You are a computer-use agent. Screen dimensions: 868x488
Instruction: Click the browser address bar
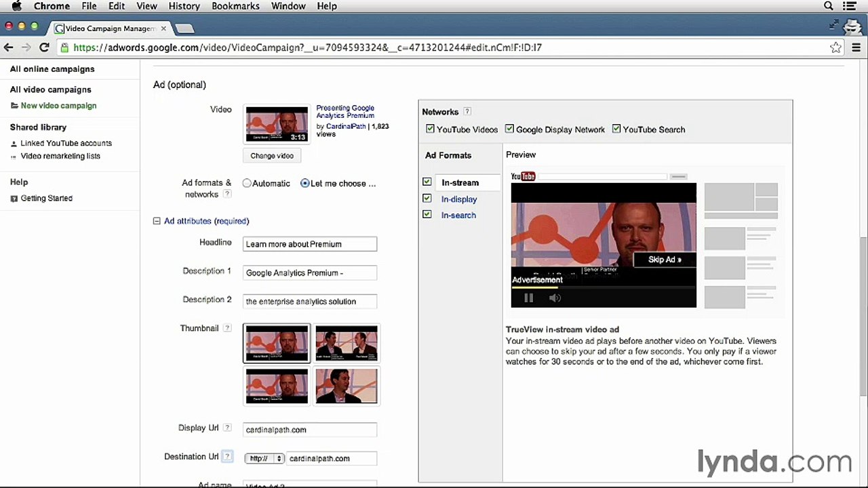(448, 47)
